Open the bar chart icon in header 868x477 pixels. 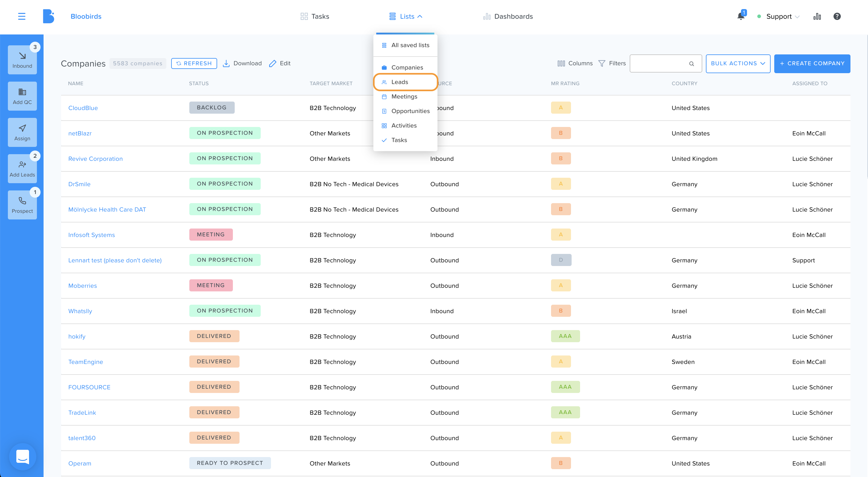coord(817,16)
